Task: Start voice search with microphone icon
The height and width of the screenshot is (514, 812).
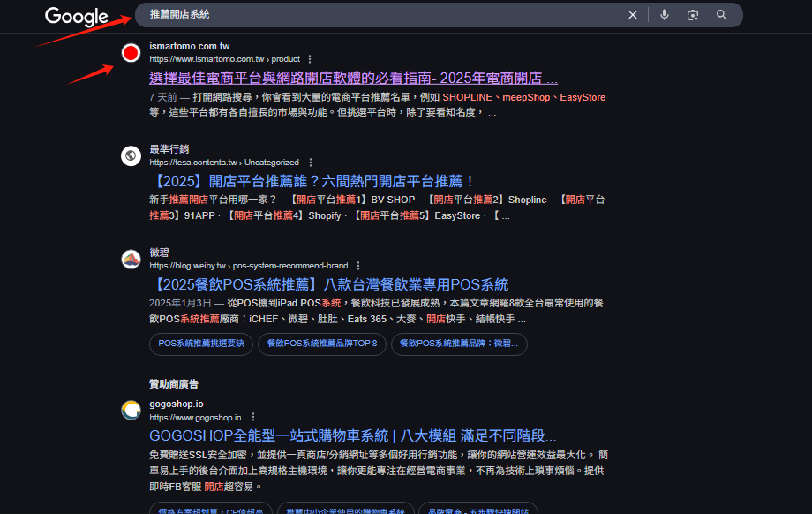Action: (665, 15)
